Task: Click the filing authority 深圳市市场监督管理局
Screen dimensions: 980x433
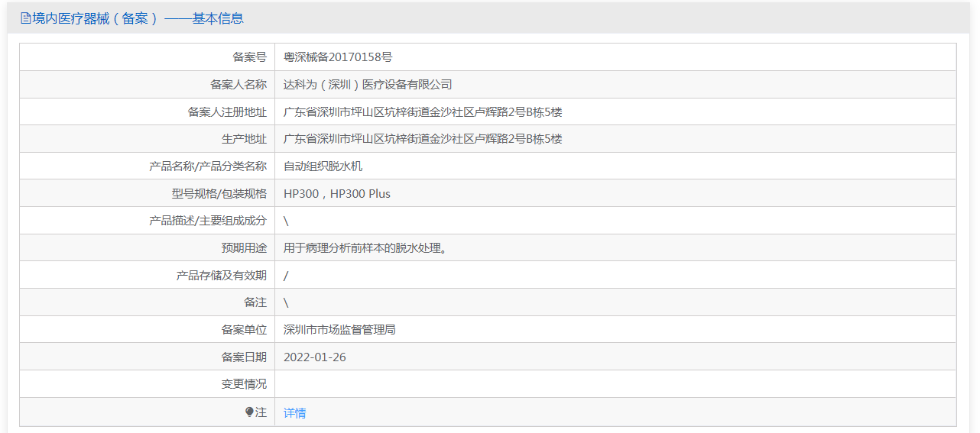Action: (x=339, y=330)
